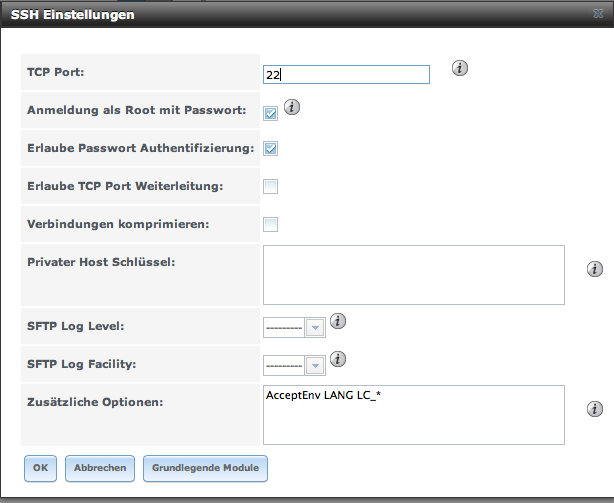This screenshot has height=503, width=614.
Task: Click info icon for Anmeldung als Root
Action: [293, 107]
